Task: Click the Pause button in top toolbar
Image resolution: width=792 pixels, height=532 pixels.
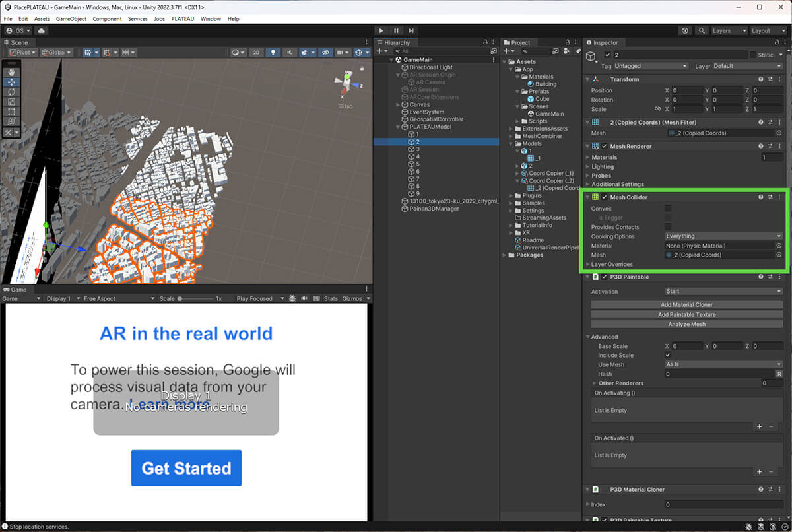Action: point(396,30)
